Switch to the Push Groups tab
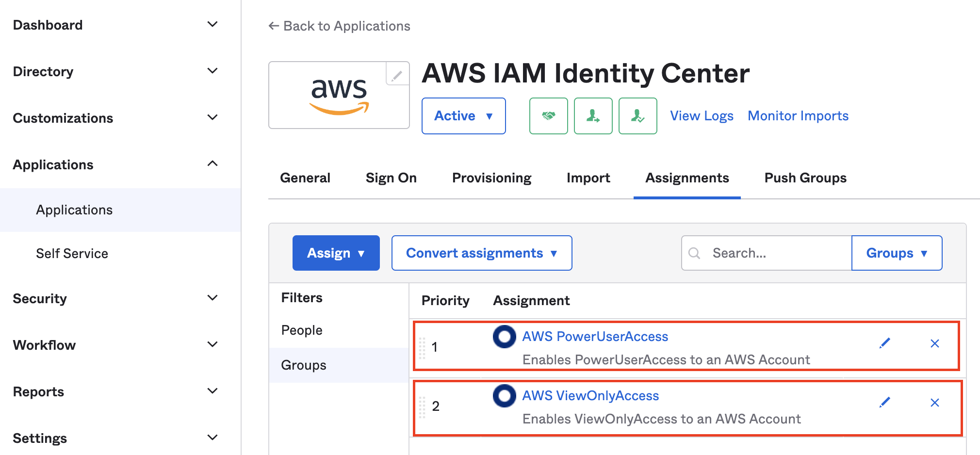 (x=805, y=178)
